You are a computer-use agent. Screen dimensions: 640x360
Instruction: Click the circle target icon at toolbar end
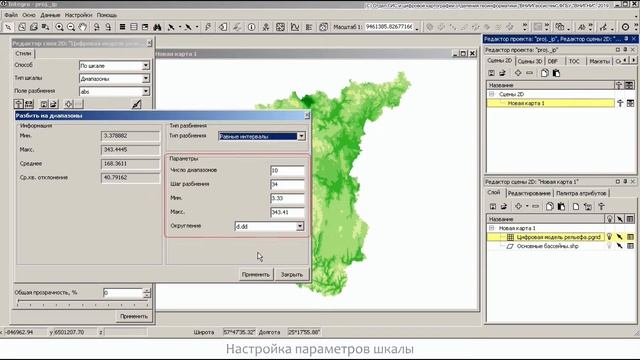point(625,27)
